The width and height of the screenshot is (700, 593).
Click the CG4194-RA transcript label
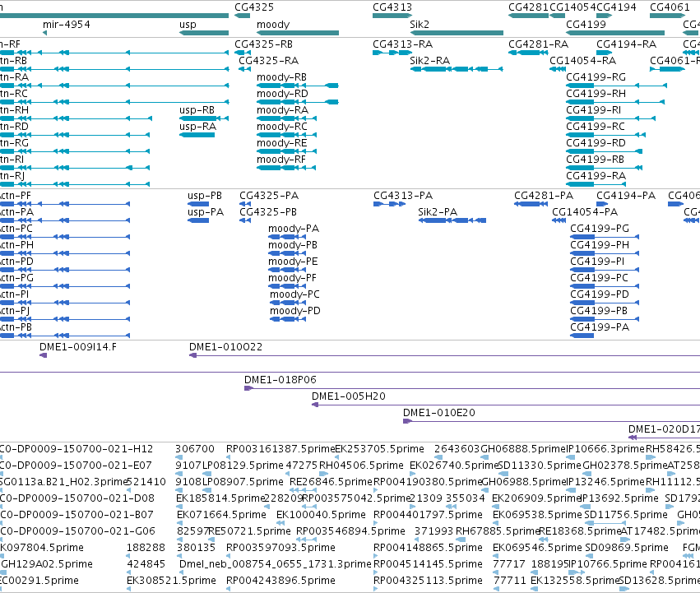tap(626, 44)
